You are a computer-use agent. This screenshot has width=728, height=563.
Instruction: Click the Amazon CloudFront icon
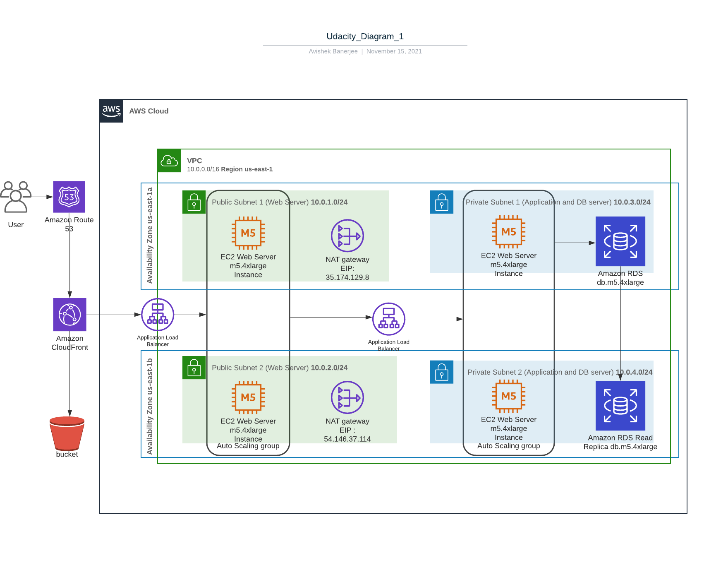click(70, 315)
